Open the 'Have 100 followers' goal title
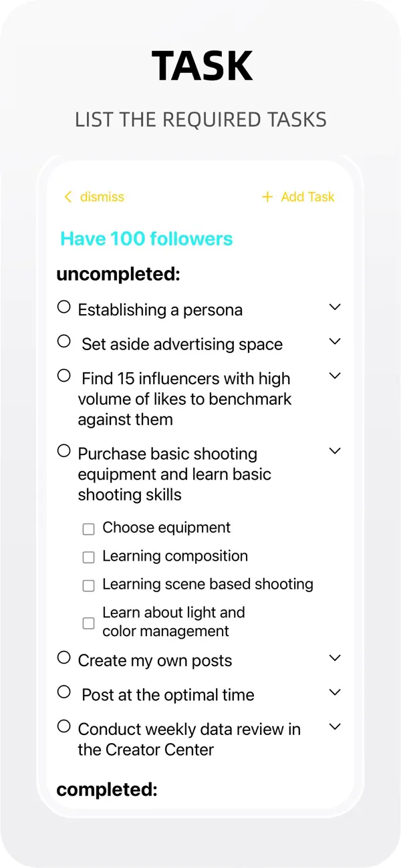The height and width of the screenshot is (868, 401). 146,239
